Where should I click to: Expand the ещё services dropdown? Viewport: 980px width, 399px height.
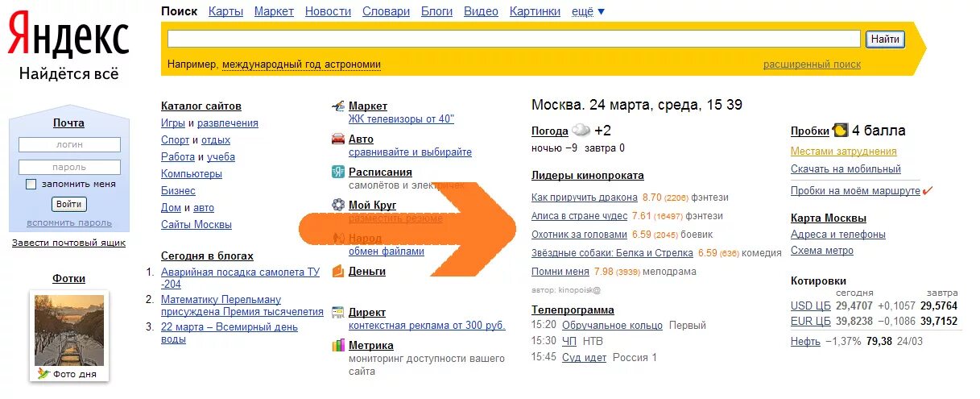588,11
